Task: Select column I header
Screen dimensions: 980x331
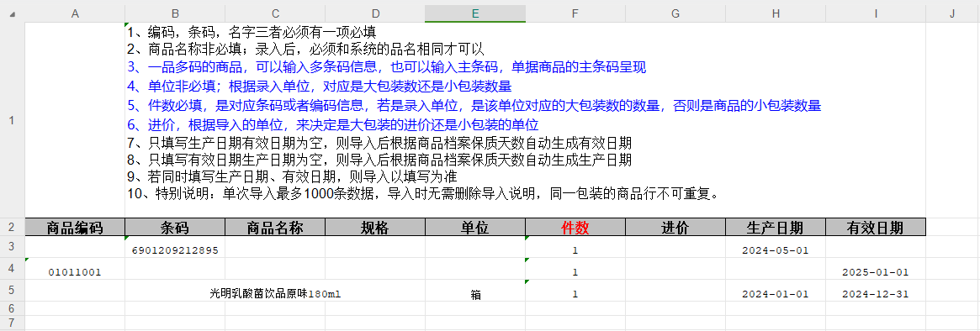Action: click(875, 13)
